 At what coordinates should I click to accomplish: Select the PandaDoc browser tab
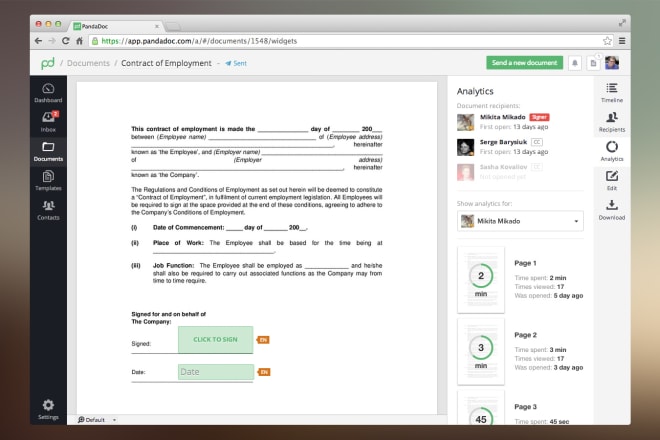click(x=116, y=26)
